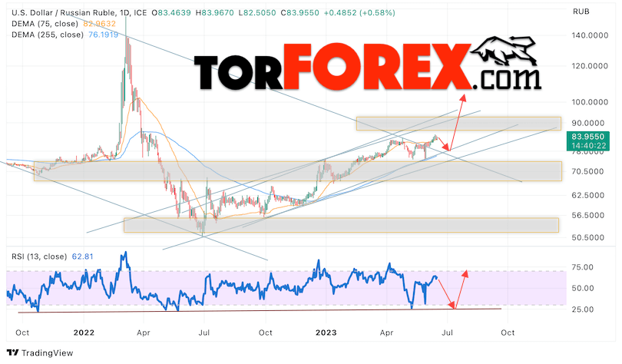Viewport: 622px width, 364px height.
Task: Click the 120.0000 price axis label
Action: pos(590,66)
